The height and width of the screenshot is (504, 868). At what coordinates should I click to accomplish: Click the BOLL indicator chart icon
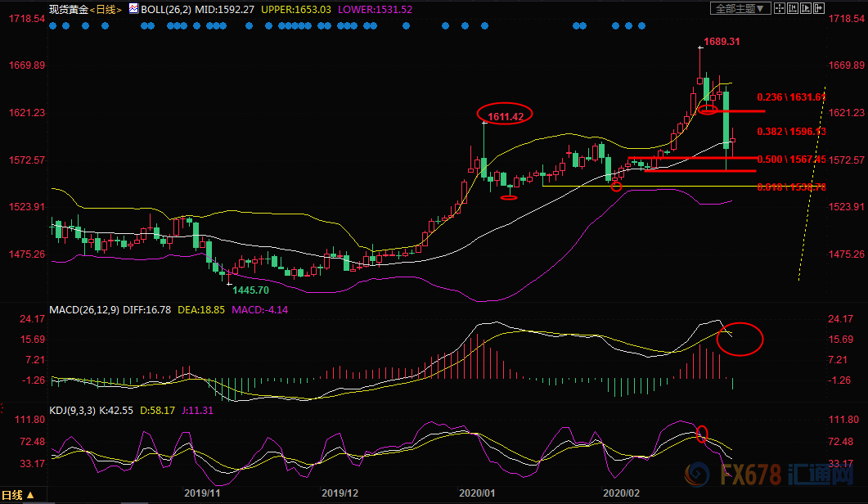[133, 9]
